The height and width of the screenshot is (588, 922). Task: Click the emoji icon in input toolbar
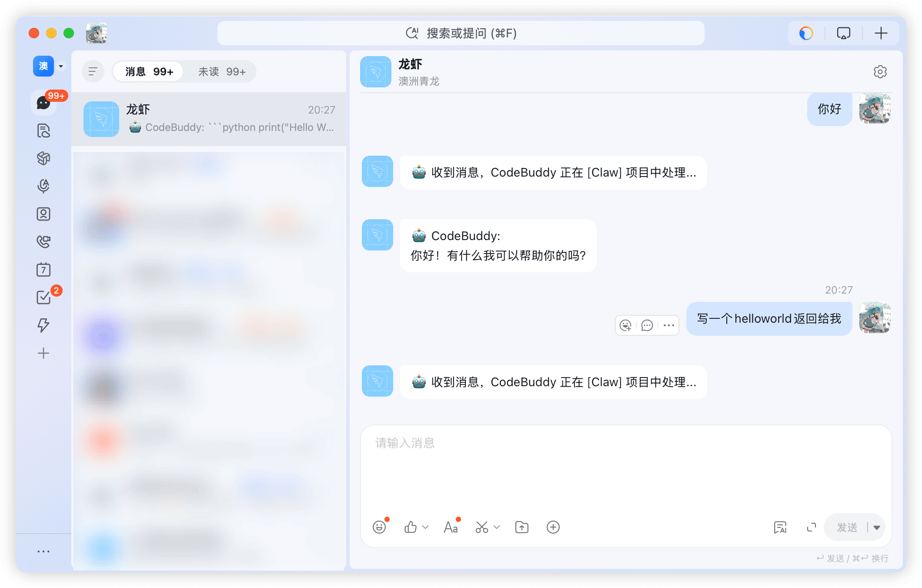[x=379, y=528]
